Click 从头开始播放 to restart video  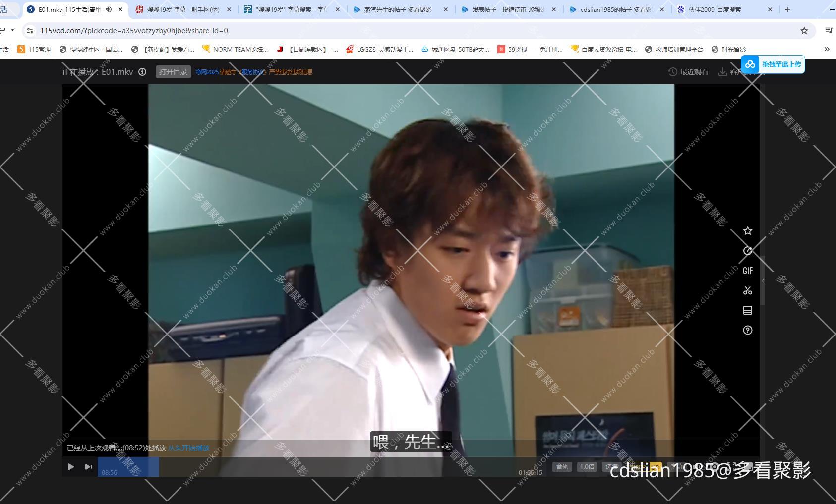click(x=189, y=448)
